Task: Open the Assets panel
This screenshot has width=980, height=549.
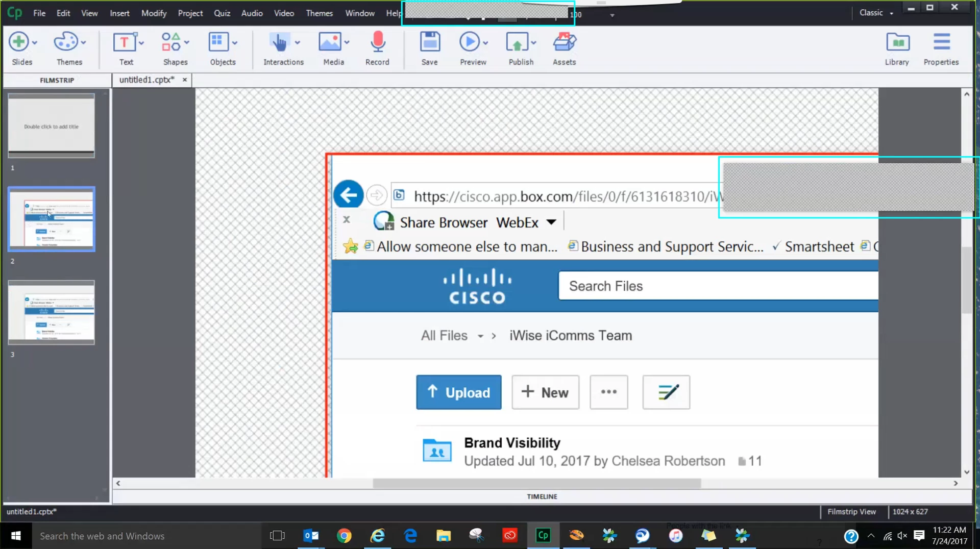Action: 565,42
